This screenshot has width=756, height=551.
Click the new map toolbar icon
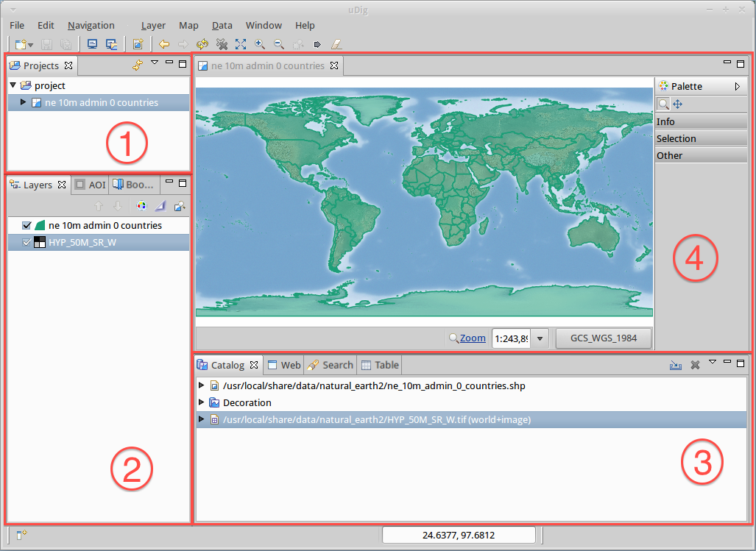pos(138,44)
